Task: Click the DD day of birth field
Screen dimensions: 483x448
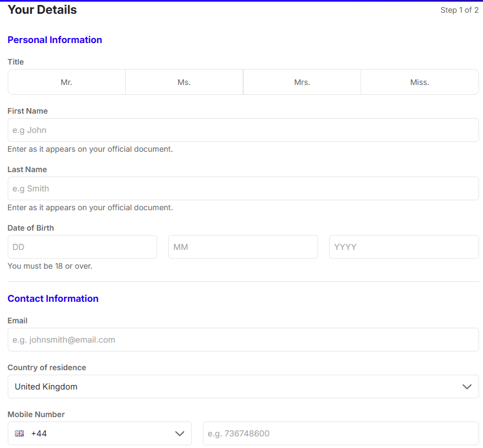Action: [82, 247]
